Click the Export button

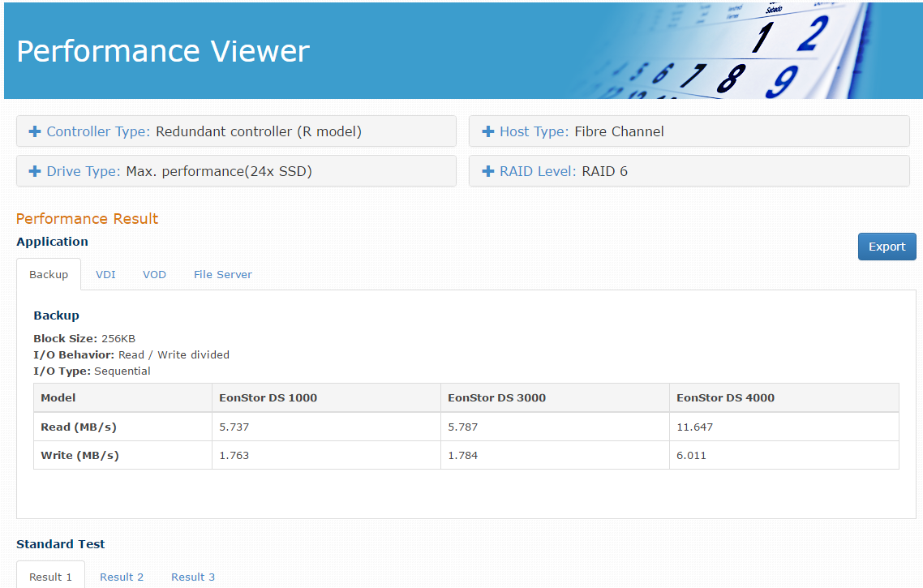click(887, 247)
